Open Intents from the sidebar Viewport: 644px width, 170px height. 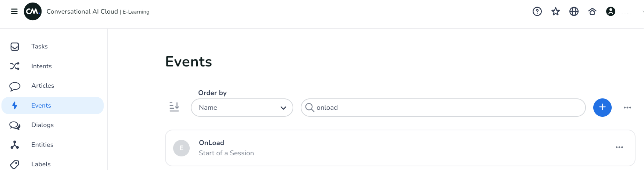41,66
